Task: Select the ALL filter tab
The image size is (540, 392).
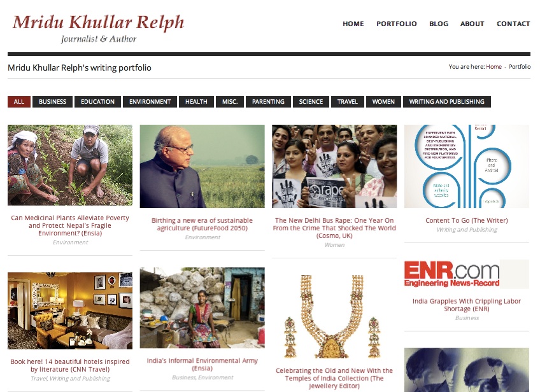Action: tap(19, 102)
